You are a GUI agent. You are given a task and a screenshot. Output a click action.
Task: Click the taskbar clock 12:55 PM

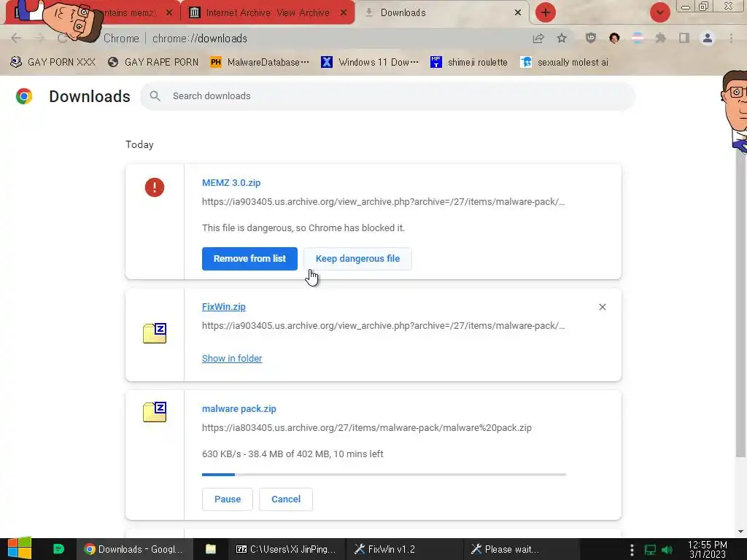708,550
